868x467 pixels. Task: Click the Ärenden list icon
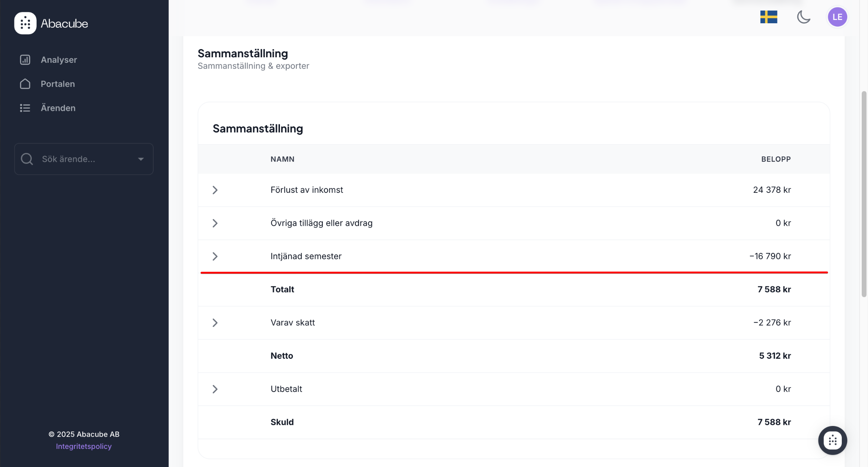tap(25, 108)
